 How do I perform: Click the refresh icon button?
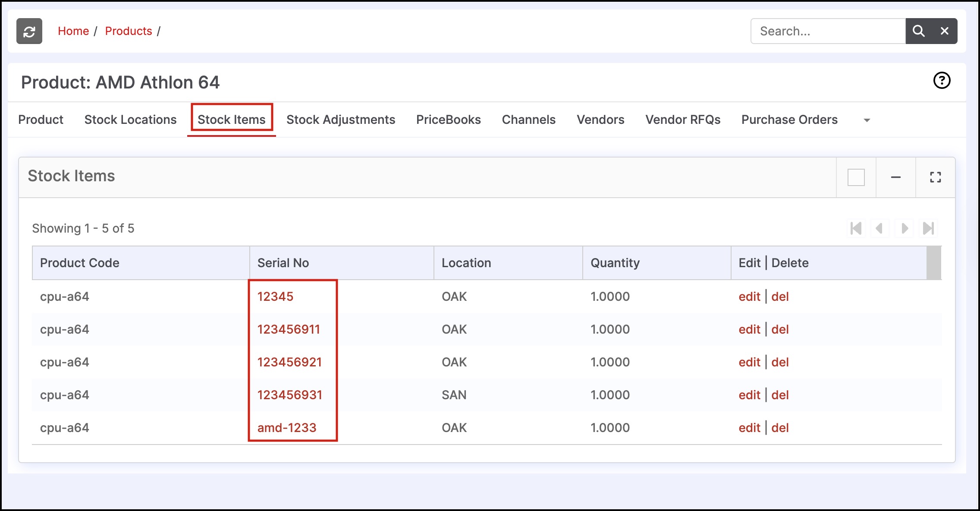coord(29,31)
